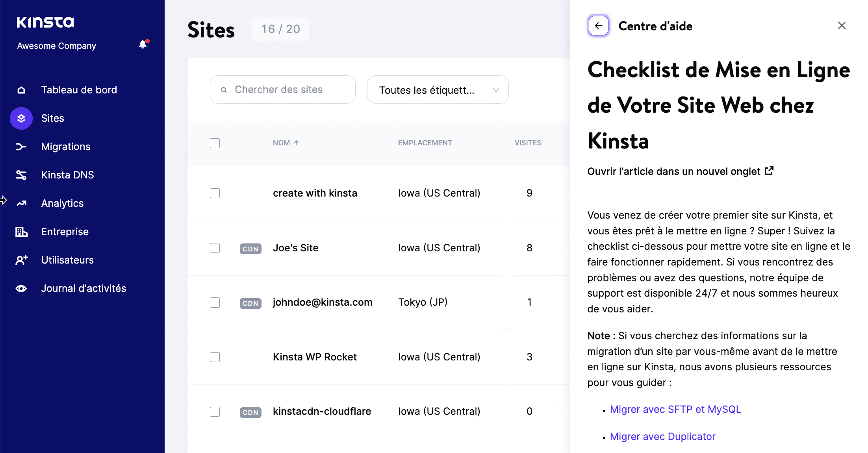Screen dimensions: 868x453
Task: Open the Toutes les étiquettes dropdown
Action: click(438, 90)
